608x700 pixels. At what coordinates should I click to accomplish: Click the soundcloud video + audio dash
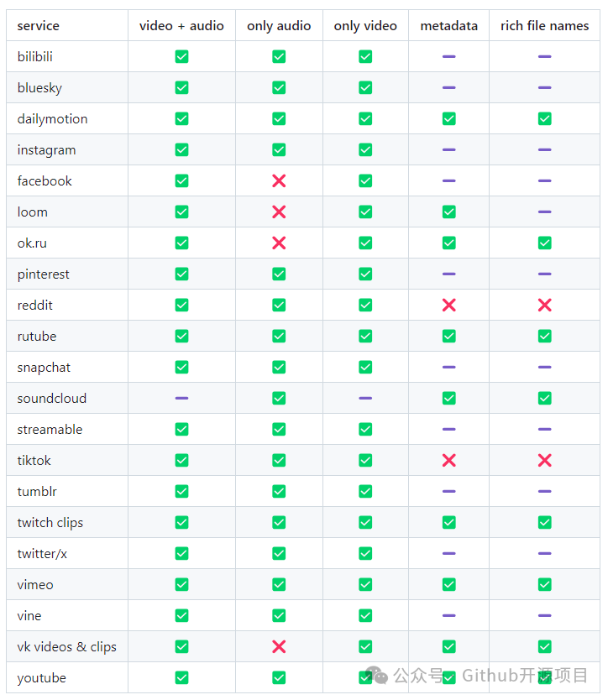click(181, 398)
